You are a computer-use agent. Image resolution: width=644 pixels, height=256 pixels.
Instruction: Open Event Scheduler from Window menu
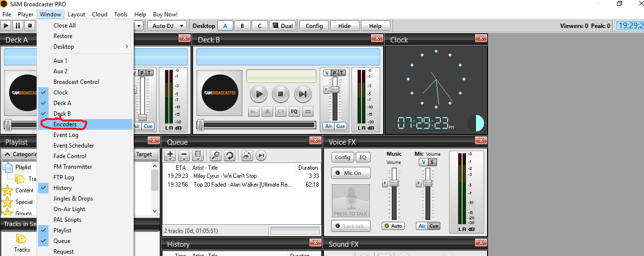[85, 146]
